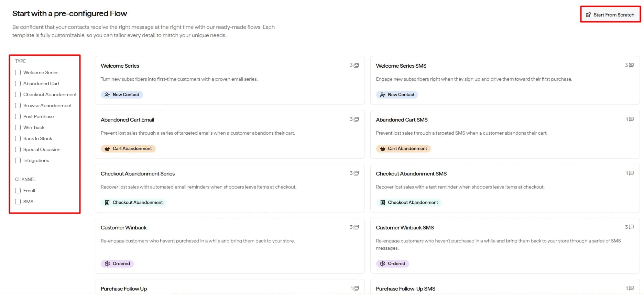Screen dimensions: 644x294
Task: Open the Purchase Follow-Up SMS template title
Action: [x=405, y=289]
